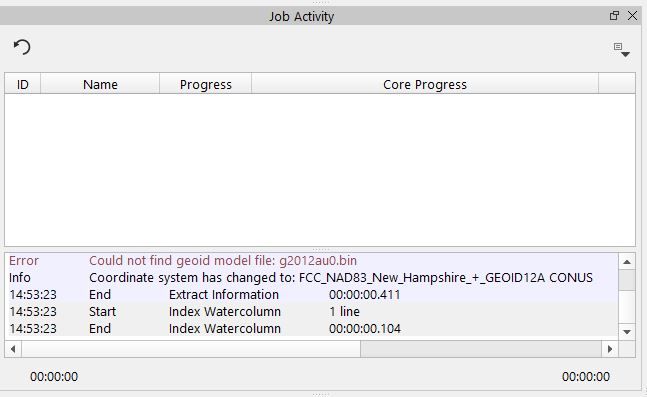Sort by the Progress column header
This screenshot has height=397, width=647.
205,84
